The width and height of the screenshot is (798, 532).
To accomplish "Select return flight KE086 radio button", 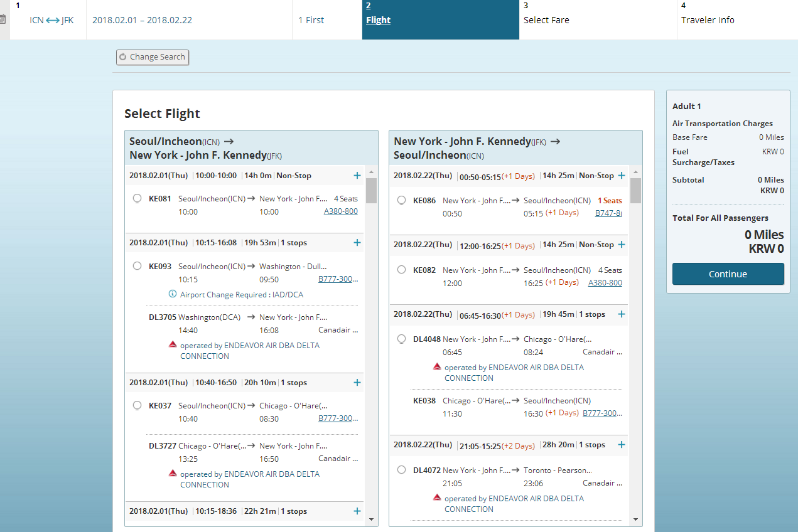I will 402,200.
